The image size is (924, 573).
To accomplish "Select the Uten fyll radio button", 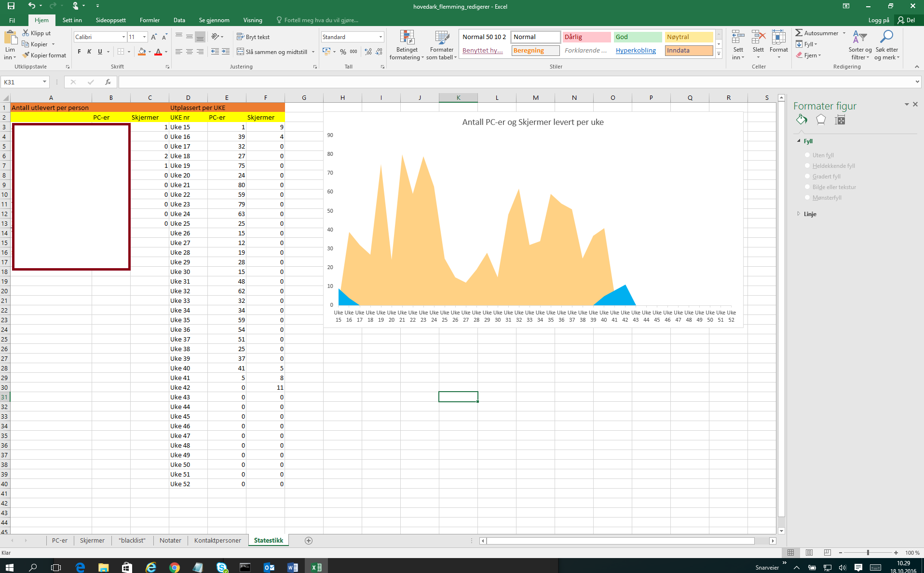I will pos(807,155).
